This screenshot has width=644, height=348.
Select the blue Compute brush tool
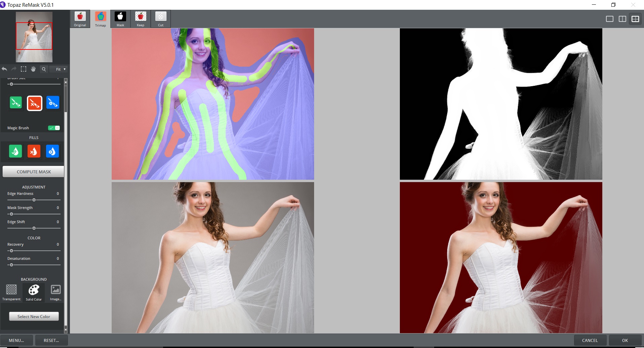(x=52, y=103)
